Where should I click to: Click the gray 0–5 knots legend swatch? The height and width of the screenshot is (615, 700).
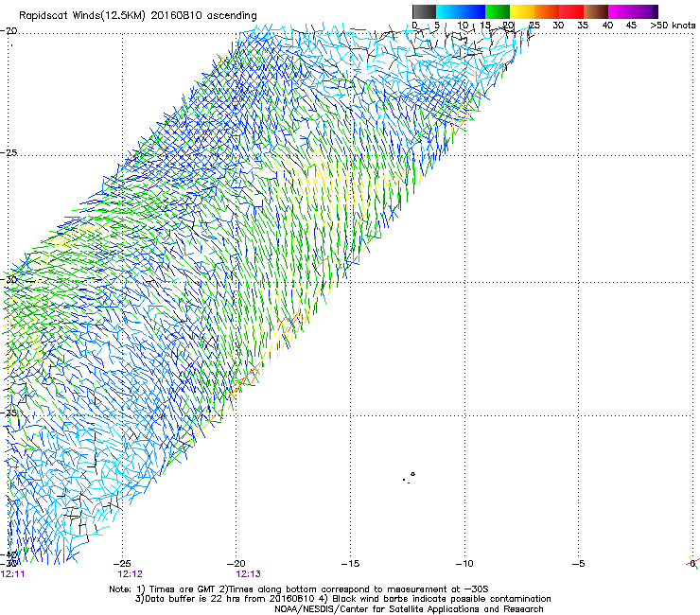(x=424, y=11)
